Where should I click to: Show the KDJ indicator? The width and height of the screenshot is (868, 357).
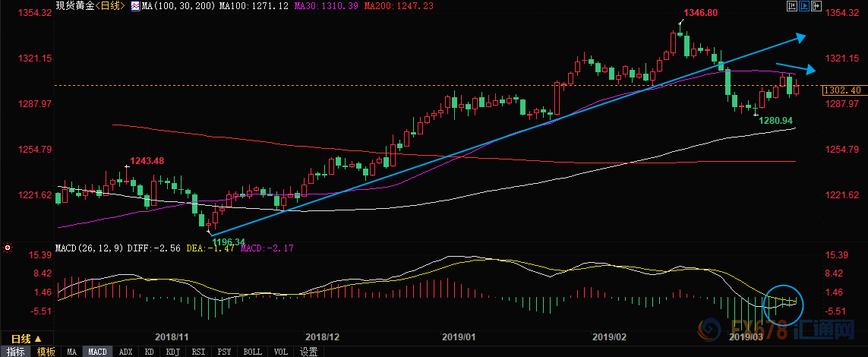pyautogui.click(x=172, y=352)
